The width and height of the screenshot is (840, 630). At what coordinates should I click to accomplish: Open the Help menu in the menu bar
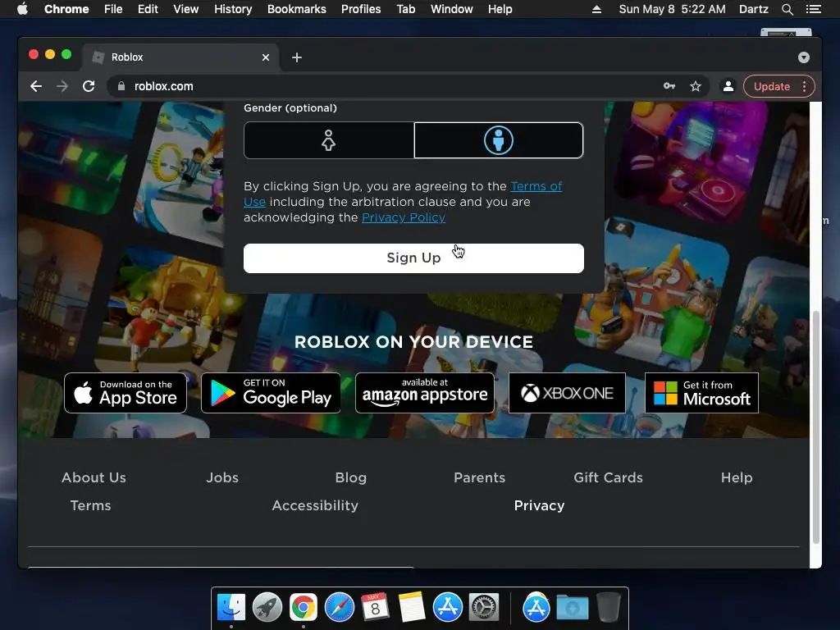[500, 9]
